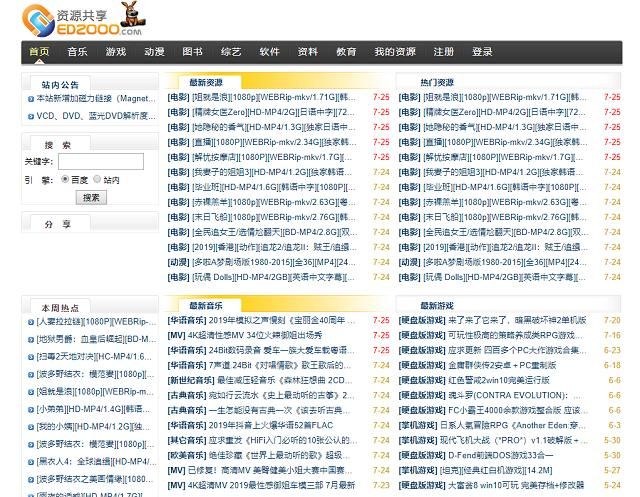Click the 注册 register link
Viewport: 640px width, 497px height.
click(444, 52)
